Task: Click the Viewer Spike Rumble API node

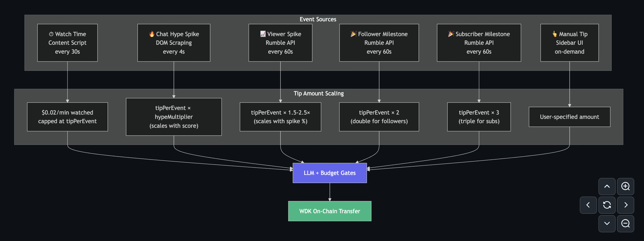Action: 280,43
